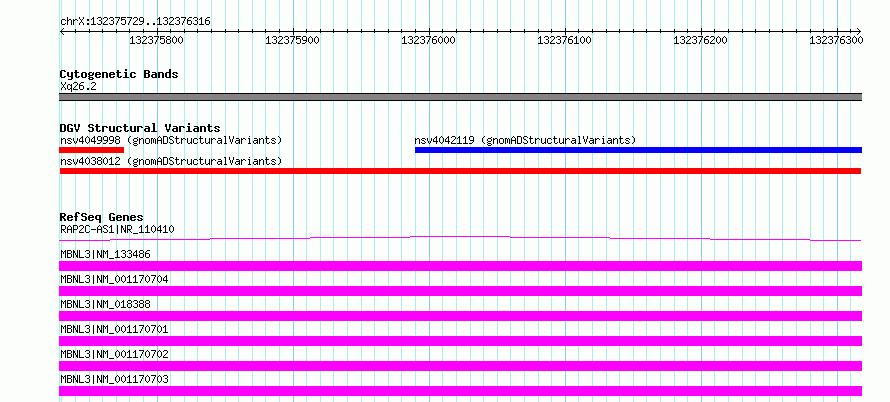The image size is (890, 402).
Task: Select the Cytogenetic Bands track title
Action: (x=119, y=74)
